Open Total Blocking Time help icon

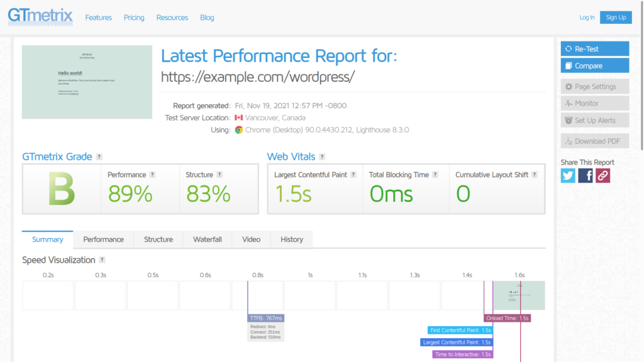pos(435,175)
